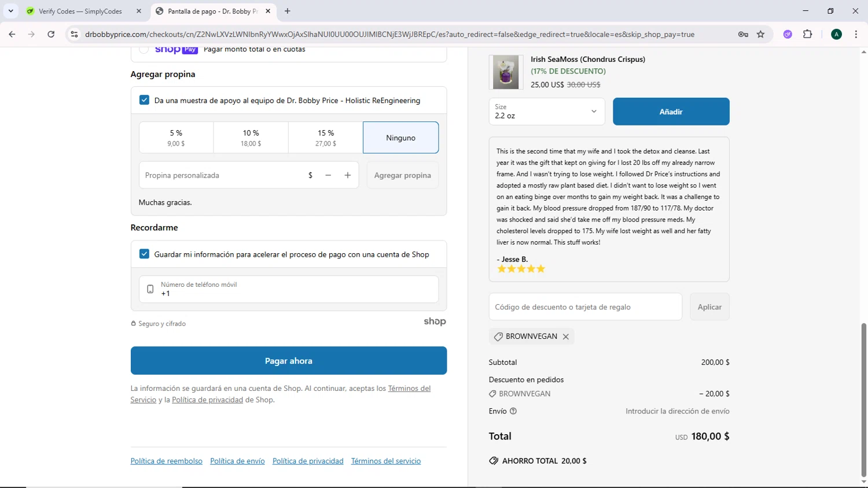Click the Irish SeaMoss product title
Viewport: 868px width, 488px height.
tap(588, 59)
